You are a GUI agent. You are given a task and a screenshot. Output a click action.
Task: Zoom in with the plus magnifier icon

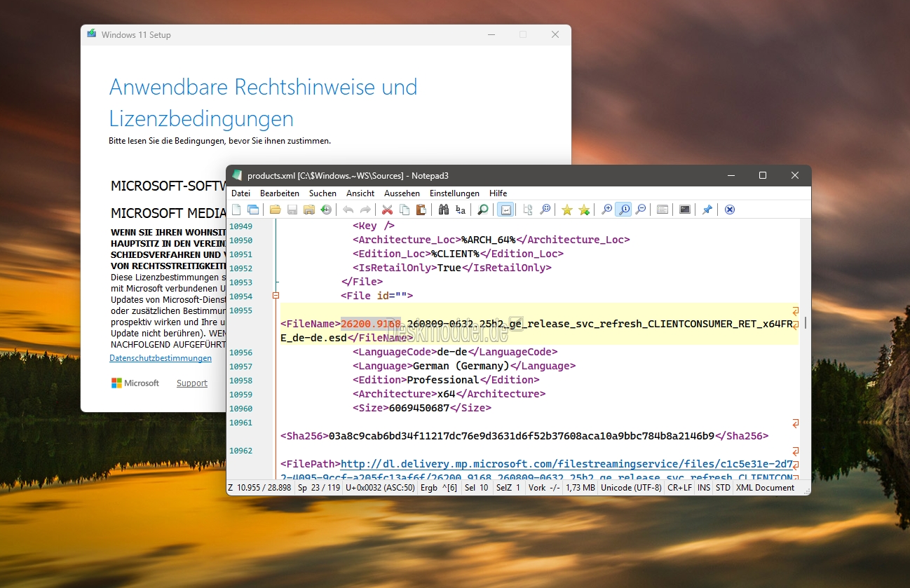[606, 210]
